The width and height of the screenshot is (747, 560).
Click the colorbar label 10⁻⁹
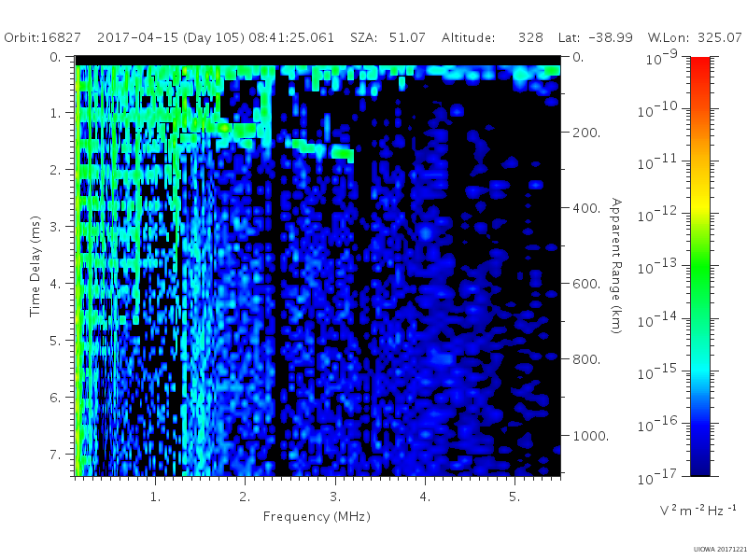point(662,57)
